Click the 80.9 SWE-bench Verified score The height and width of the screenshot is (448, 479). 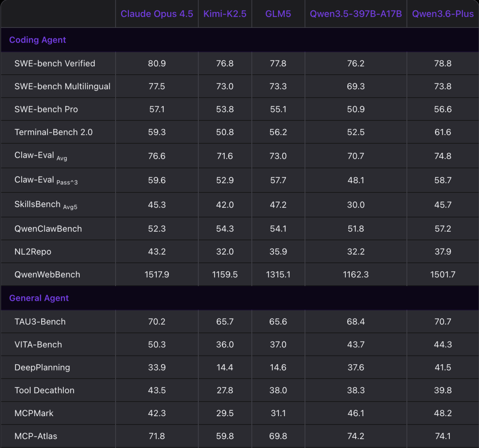point(157,63)
